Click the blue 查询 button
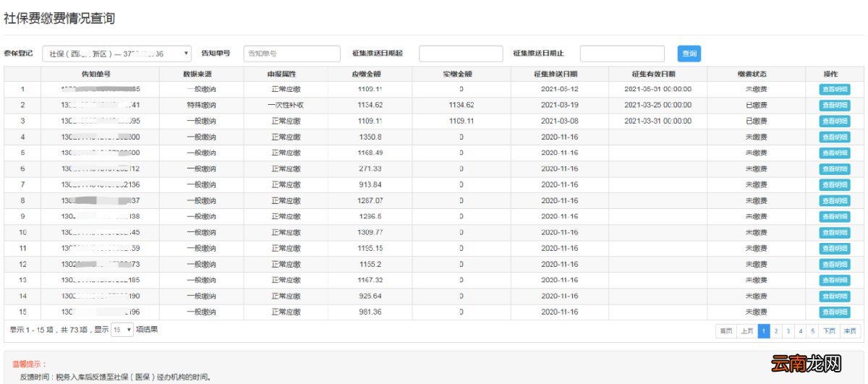 689,54
